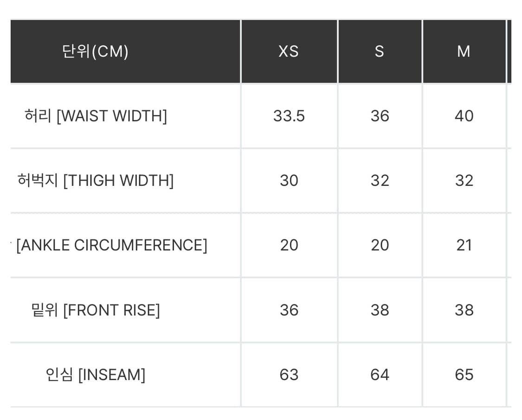Click the XS inseam value 63
The height and width of the screenshot is (420, 522).
(289, 374)
